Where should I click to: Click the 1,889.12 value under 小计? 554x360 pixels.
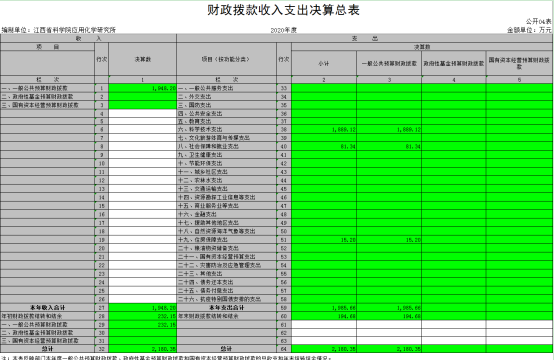[x=324, y=129]
